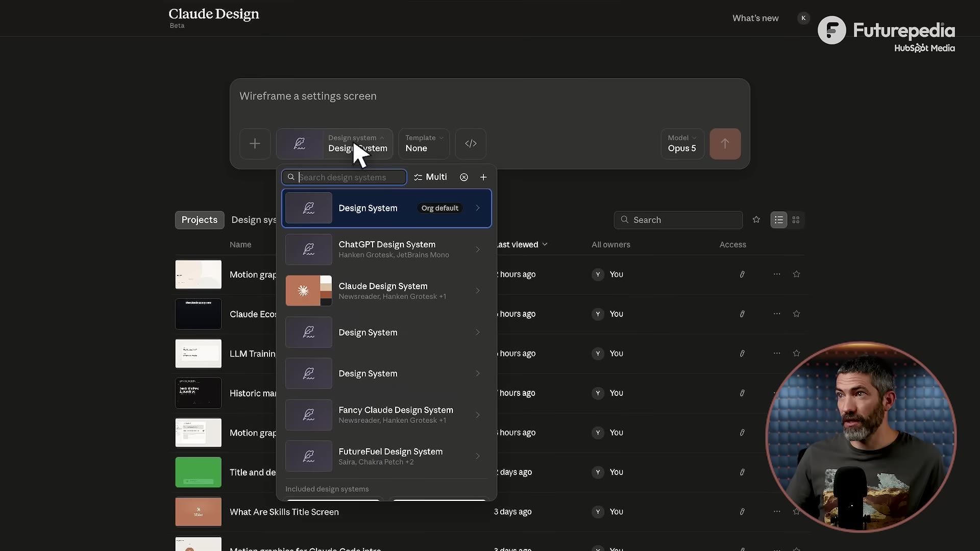Viewport: 980px width, 551px height.
Task: Star the first Motion graphics project
Action: click(796, 274)
